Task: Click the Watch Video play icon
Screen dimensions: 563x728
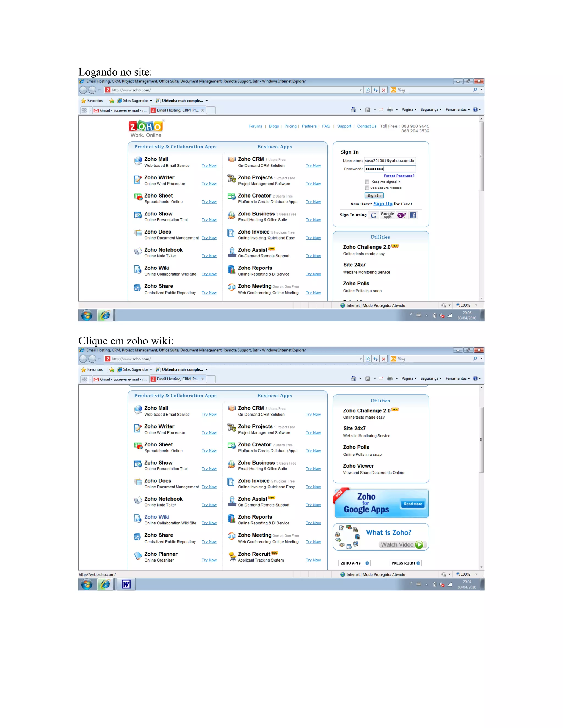Action: pyautogui.click(x=419, y=545)
